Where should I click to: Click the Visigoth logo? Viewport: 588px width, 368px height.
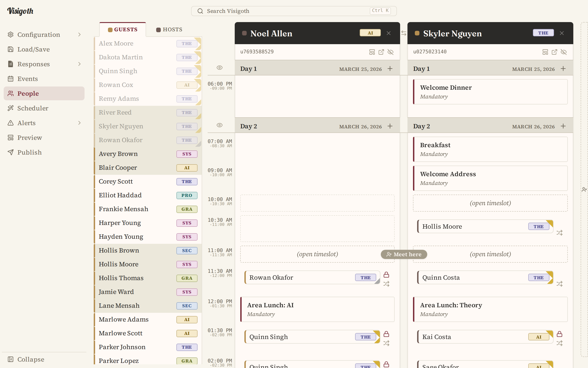pos(20,11)
